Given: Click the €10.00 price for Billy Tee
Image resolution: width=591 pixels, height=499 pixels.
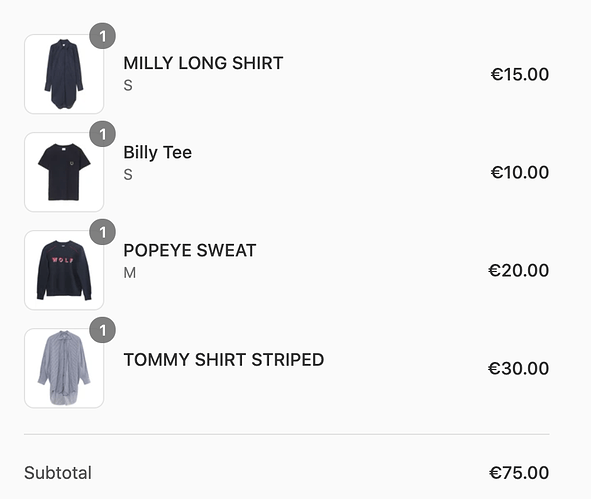Looking at the screenshot, I should 519,172.
